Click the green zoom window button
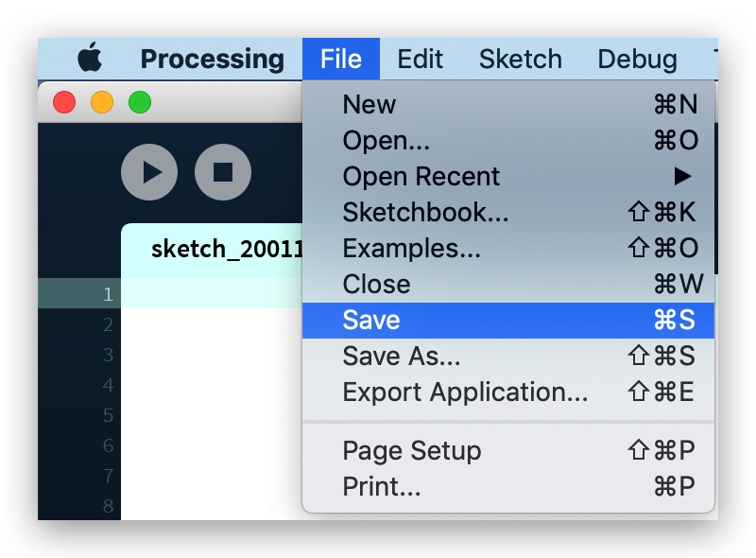Image resolution: width=756 pixels, height=558 pixels. pyautogui.click(x=140, y=102)
